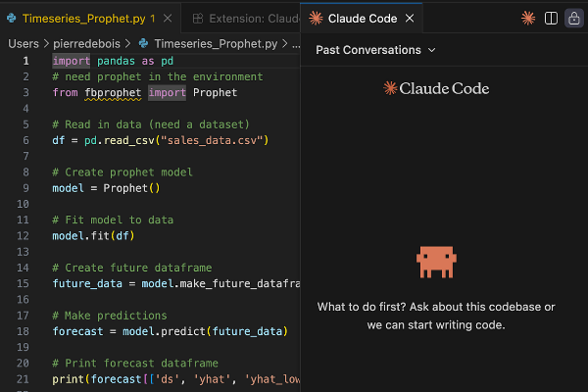The height and width of the screenshot is (392, 588).
Task: Click the Users breadcrumb
Action: pyautogui.click(x=24, y=44)
